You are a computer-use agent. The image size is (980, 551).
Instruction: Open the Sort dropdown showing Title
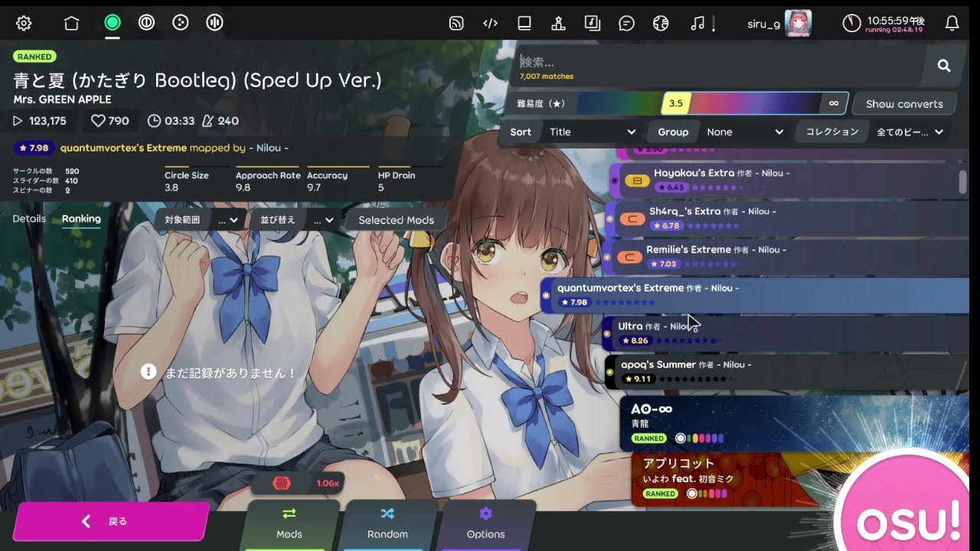pos(593,132)
